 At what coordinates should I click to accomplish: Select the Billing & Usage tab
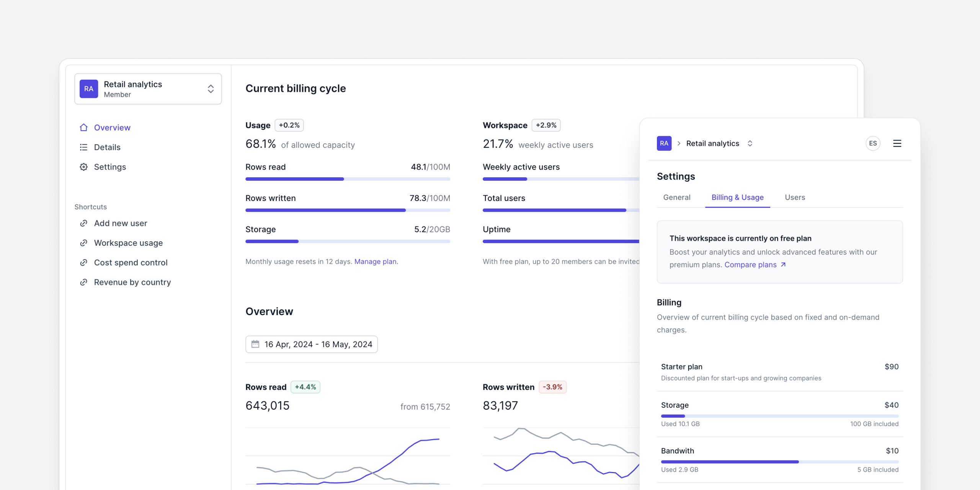click(x=737, y=198)
